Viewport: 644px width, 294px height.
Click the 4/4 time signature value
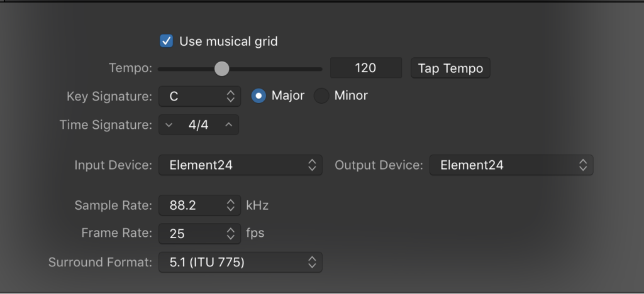point(198,125)
